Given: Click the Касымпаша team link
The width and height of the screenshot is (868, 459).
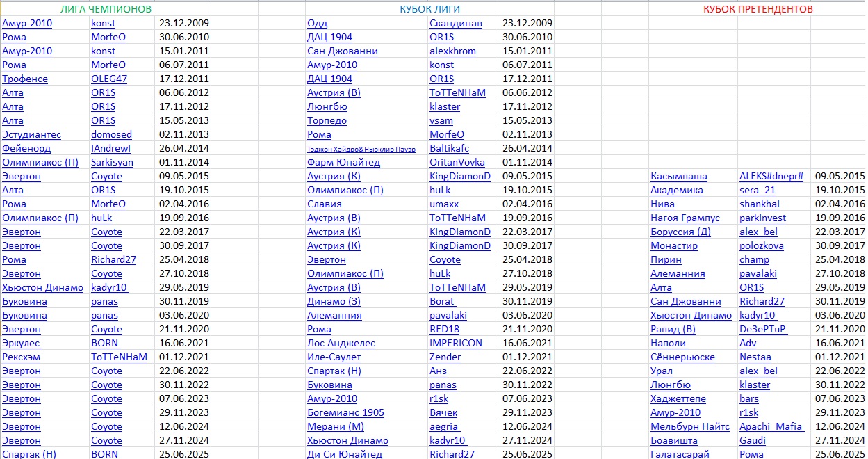Looking at the screenshot, I should pyautogui.click(x=678, y=176).
